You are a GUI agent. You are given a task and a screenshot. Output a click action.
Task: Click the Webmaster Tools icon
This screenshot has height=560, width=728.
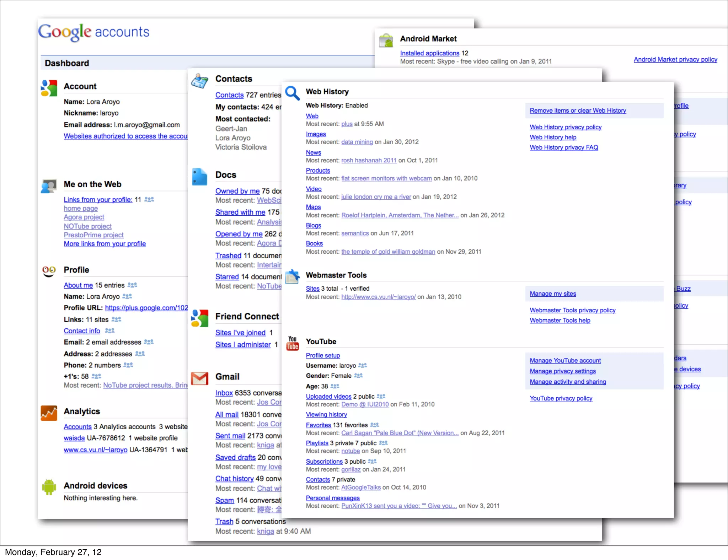click(293, 276)
